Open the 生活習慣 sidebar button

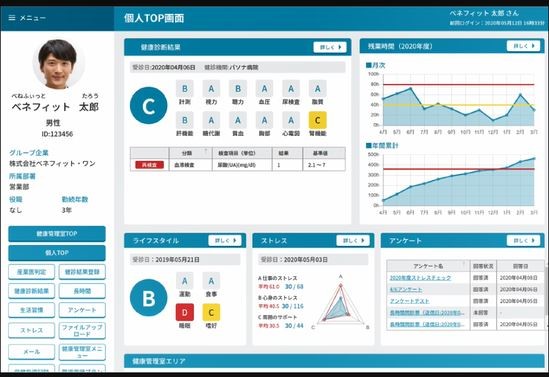pos(32,310)
